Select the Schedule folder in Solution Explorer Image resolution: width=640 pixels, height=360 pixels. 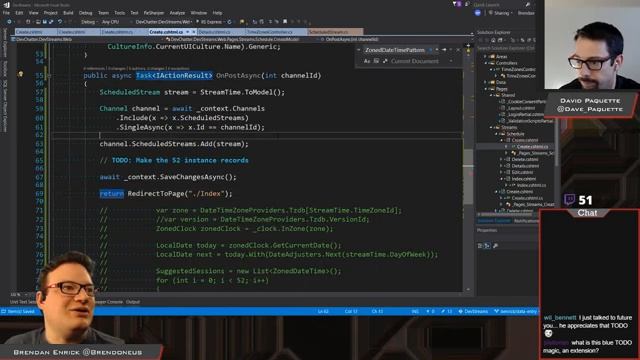point(515,134)
